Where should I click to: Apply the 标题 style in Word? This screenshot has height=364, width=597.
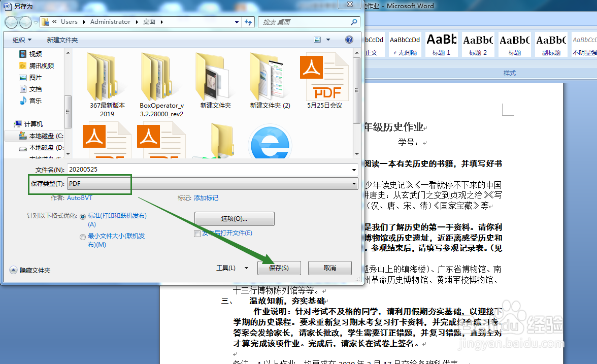click(514, 45)
